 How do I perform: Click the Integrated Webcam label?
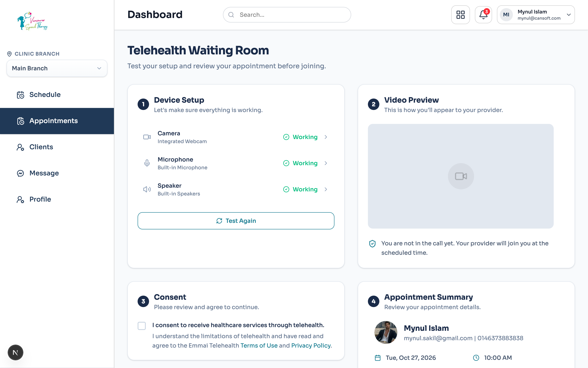click(182, 141)
